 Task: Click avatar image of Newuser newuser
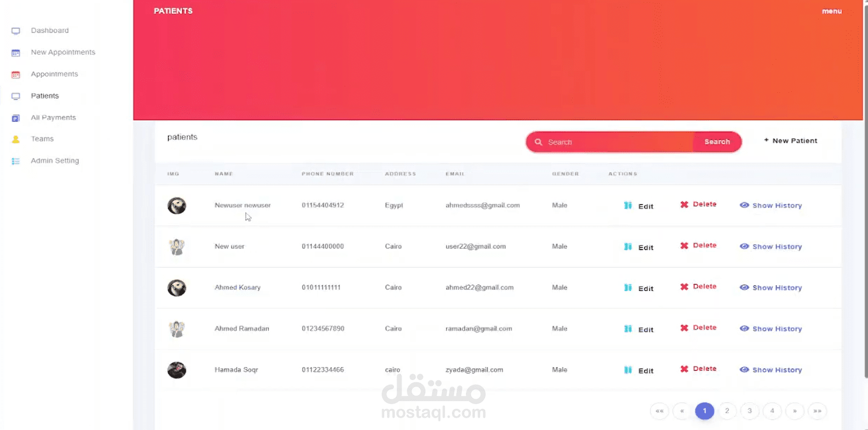[x=177, y=206]
